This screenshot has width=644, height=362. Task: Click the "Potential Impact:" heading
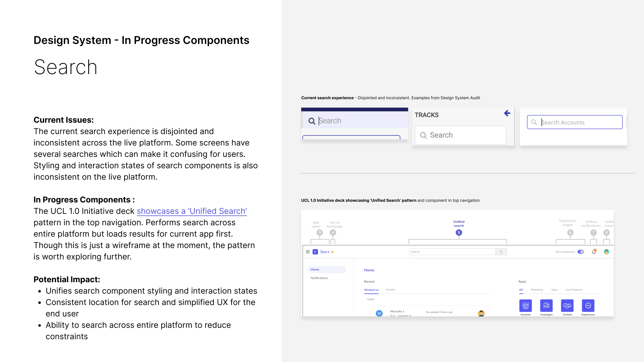67,279
